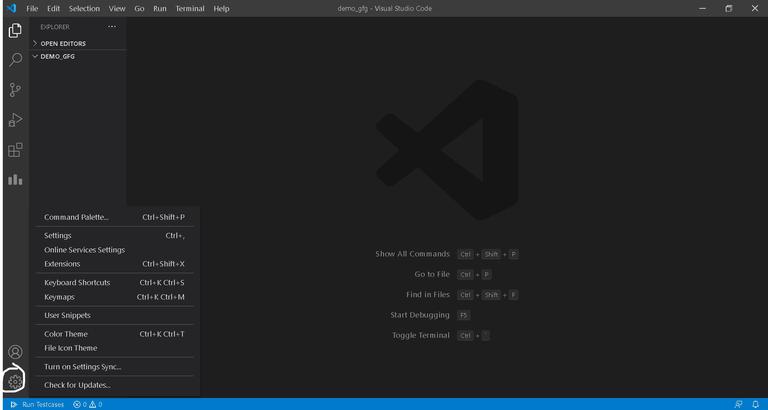
Task: Expand the Open Editors section
Action: (x=78, y=44)
